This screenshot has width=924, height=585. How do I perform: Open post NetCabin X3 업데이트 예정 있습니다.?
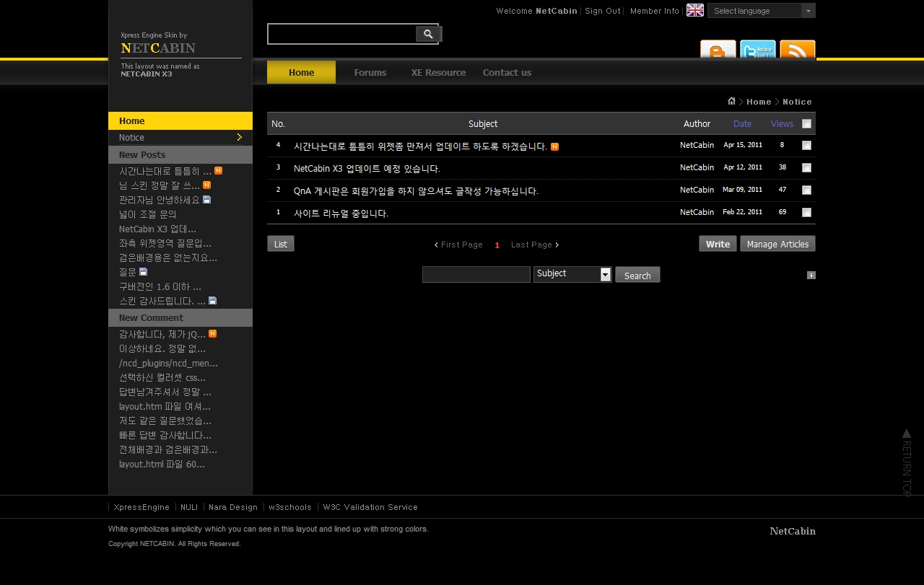click(x=367, y=169)
